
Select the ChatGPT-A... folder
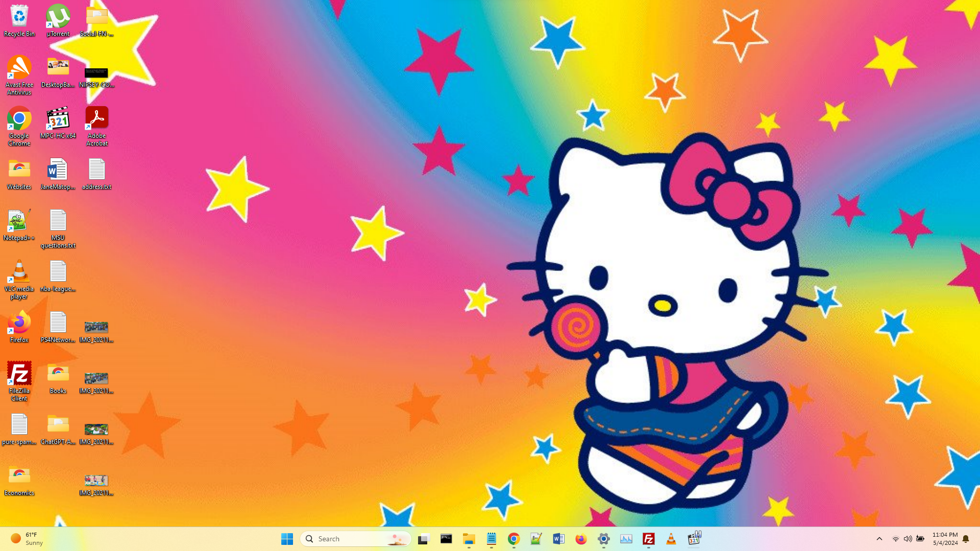[58, 429]
